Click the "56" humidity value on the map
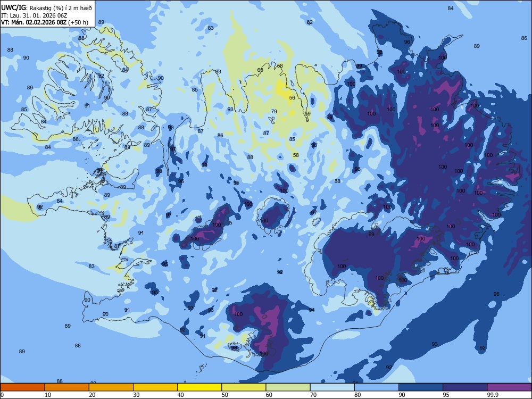Image resolution: width=532 pixels, height=399 pixels. (292, 98)
